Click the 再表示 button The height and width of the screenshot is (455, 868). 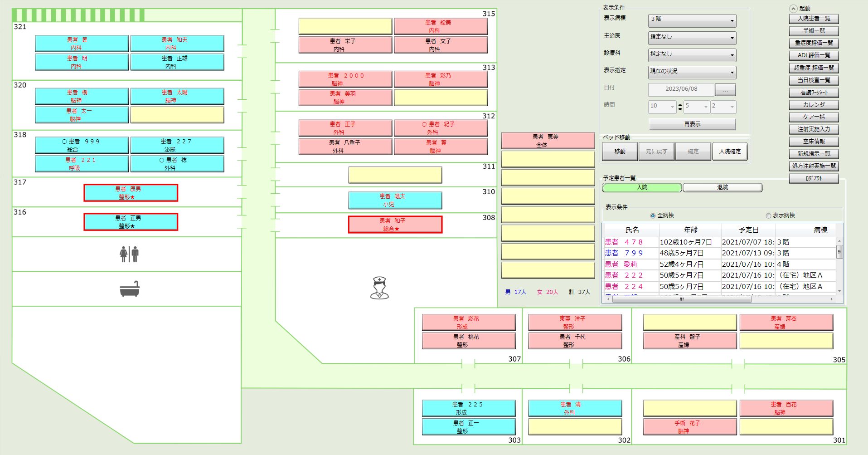(692, 124)
